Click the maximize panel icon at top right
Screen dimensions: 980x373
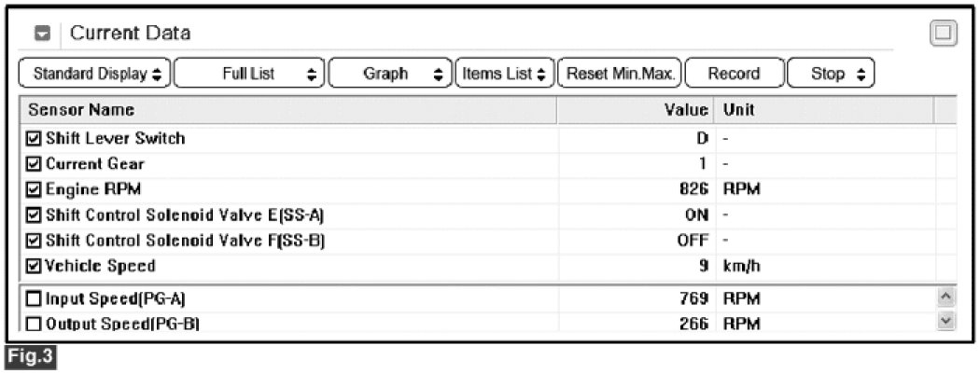point(945,34)
